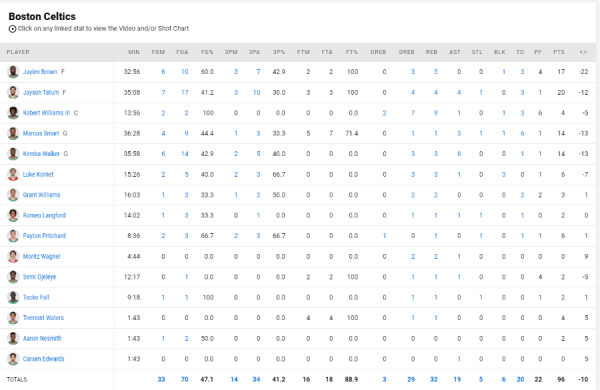Viewport: 600px width, 390px height.
Task: Click Jaylen Brown's player headshot
Action: click(13, 72)
